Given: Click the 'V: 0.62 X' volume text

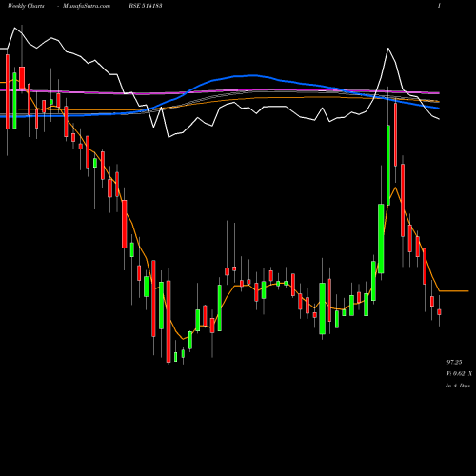Looking at the screenshot, I should pyautogui.click(x=459, y=374).
